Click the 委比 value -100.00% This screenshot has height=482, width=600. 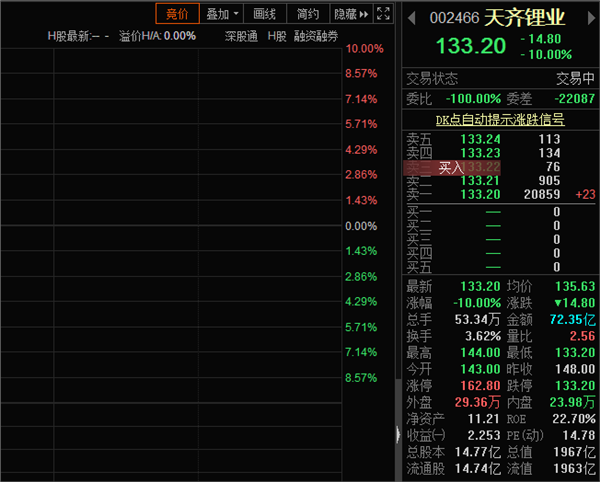click(x=473, y=99)
